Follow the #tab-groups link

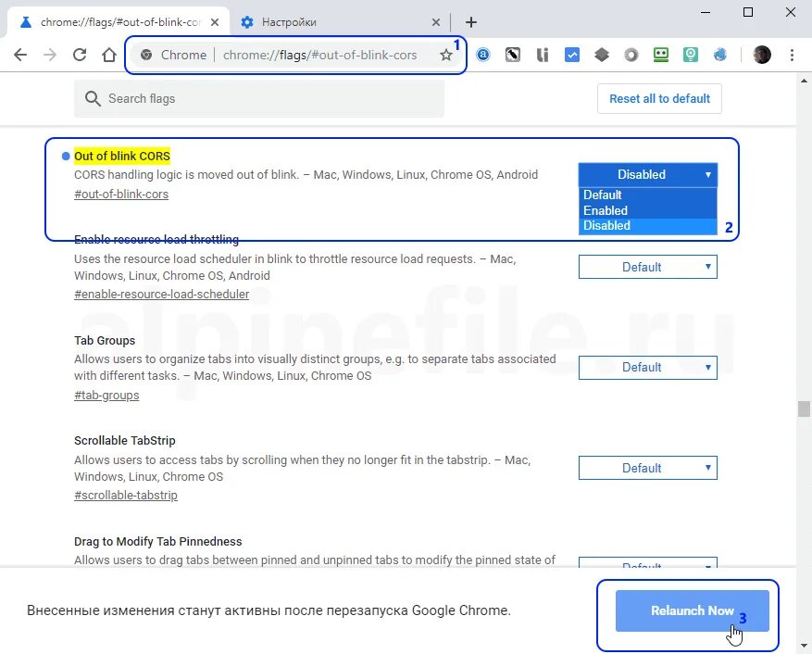pyautogui.click(x=106, y=396)
